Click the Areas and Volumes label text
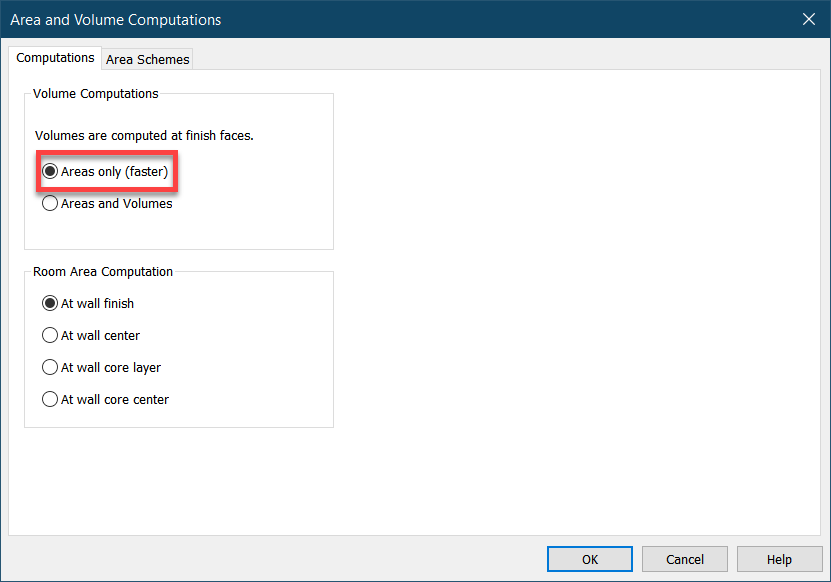This screenshot has width=831, height=582. coord(115,203)
